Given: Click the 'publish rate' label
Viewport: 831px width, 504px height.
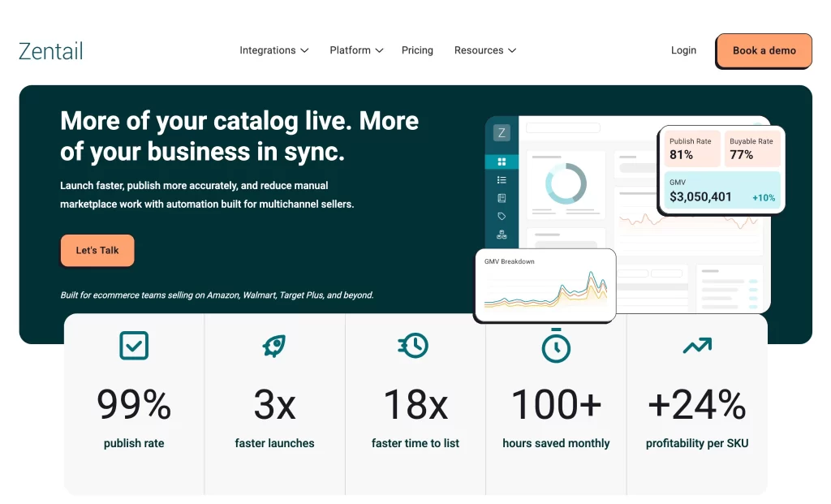Looking at the screenshot, I should click(x=134, y=443).
